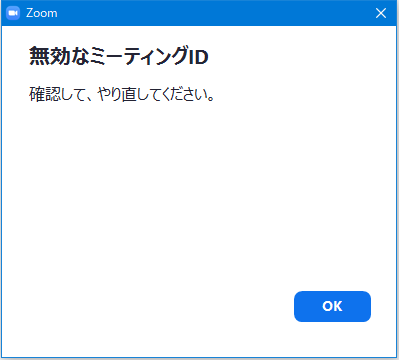Open the window menu via Zoom icon
Viewport: 399px width, 360px height.
pos(13,13)
